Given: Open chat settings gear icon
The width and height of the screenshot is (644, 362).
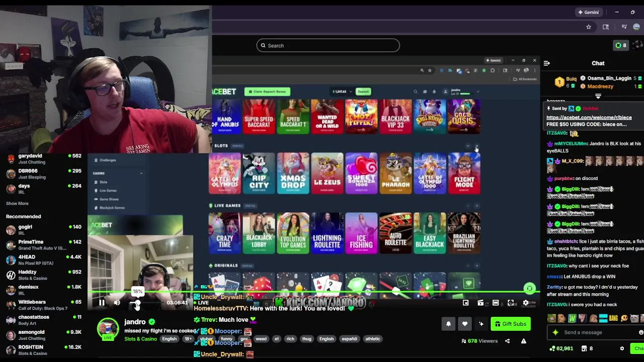Looking at the screenshot, I should (622, 348).
